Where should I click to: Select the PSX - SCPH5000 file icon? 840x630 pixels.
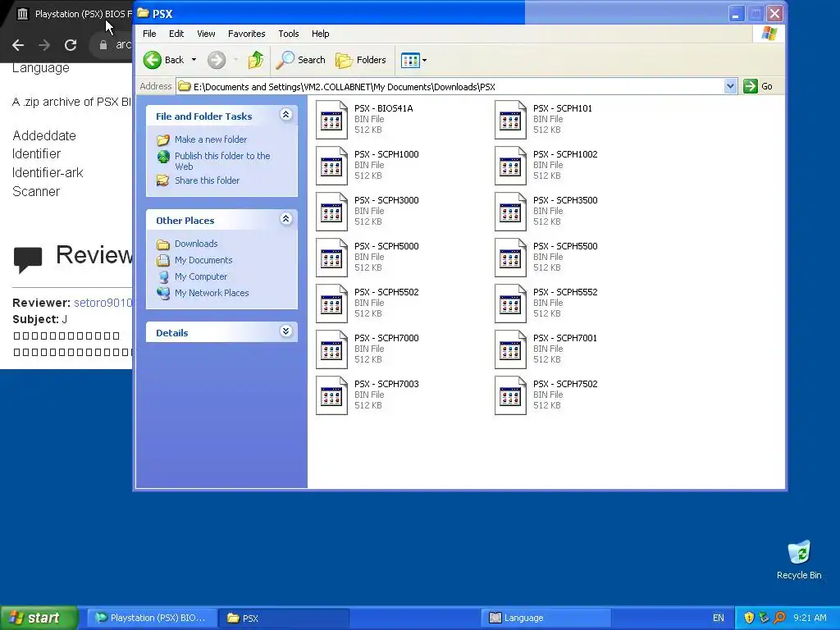pos(331,258)
